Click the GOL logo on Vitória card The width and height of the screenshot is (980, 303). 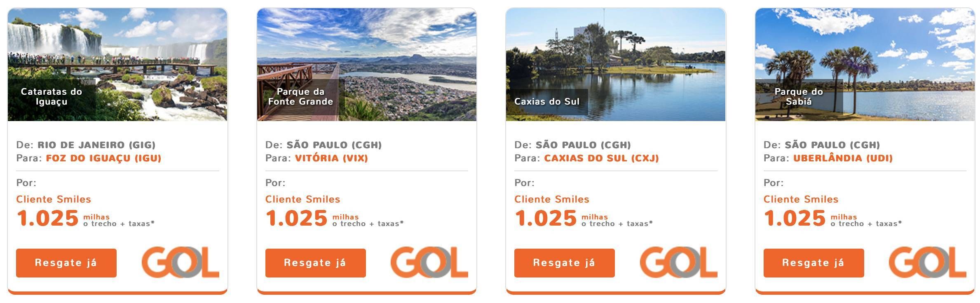pyautogui.click(x=429, y=262)
